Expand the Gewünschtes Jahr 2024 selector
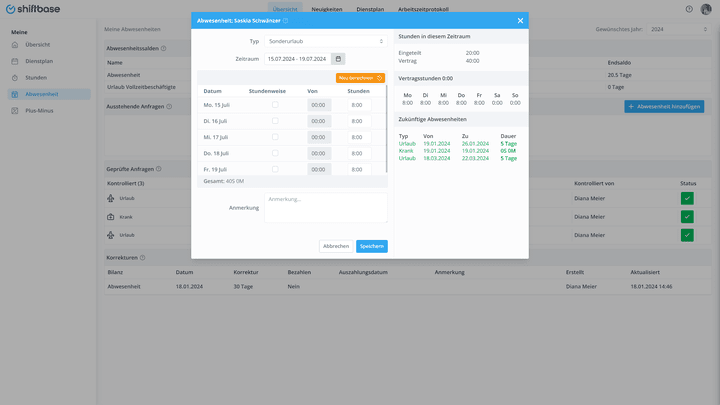Screen dimensions: 720x405 coord(679,29)
